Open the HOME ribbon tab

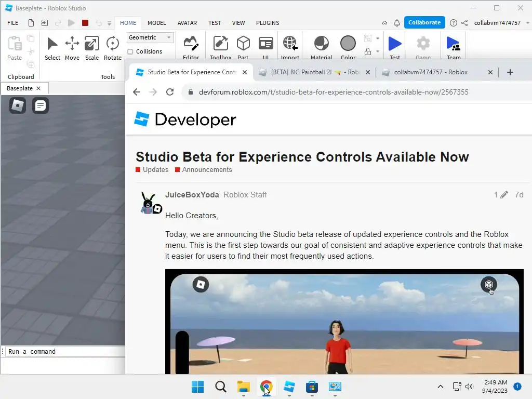[x=128, y=23]
